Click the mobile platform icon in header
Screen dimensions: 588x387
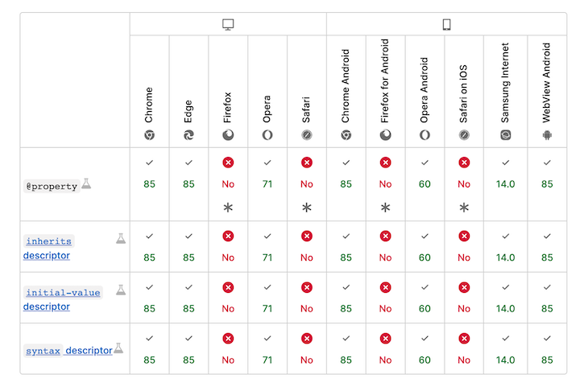tap(446, 25)
